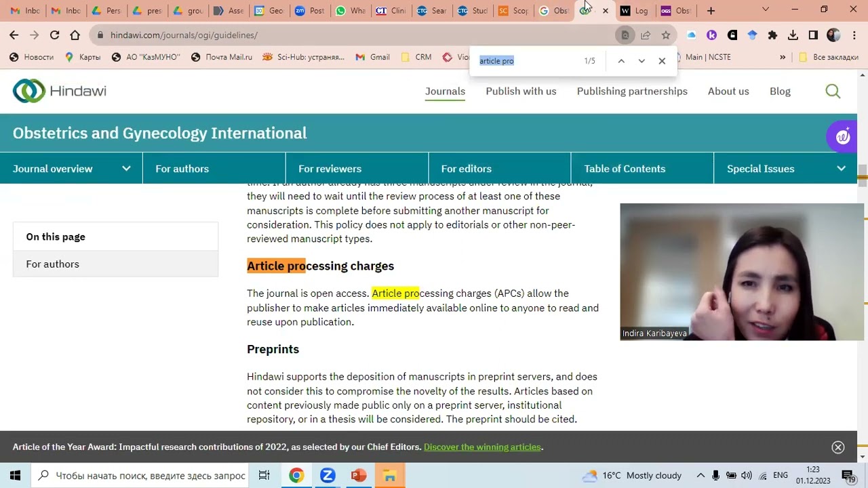Click the page vertical scrollbar thumb
Image resolution: width=868 pixels, height=488 pixels.
coord(863,176)
